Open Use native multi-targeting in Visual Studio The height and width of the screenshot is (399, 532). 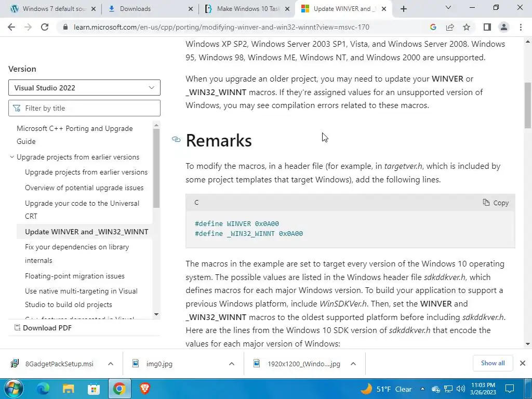(81, 298)
